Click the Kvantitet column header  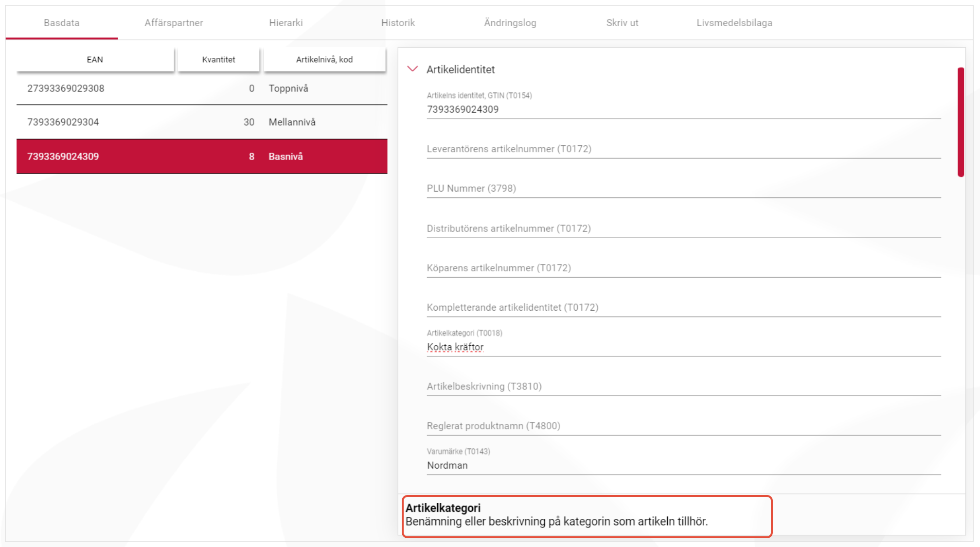click(x=218, y=59)
